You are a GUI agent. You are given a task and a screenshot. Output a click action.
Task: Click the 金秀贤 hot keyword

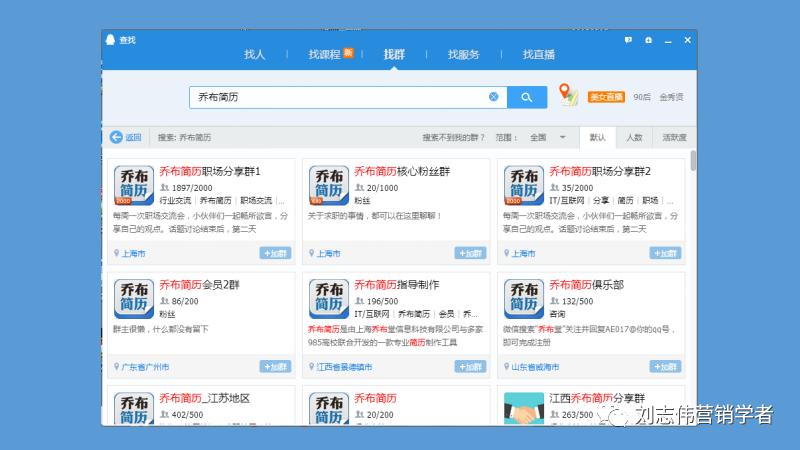coord(671,97)
